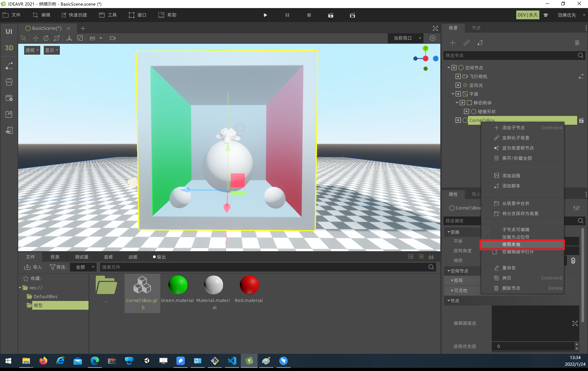Click the scale lock icon

point(573,261)
